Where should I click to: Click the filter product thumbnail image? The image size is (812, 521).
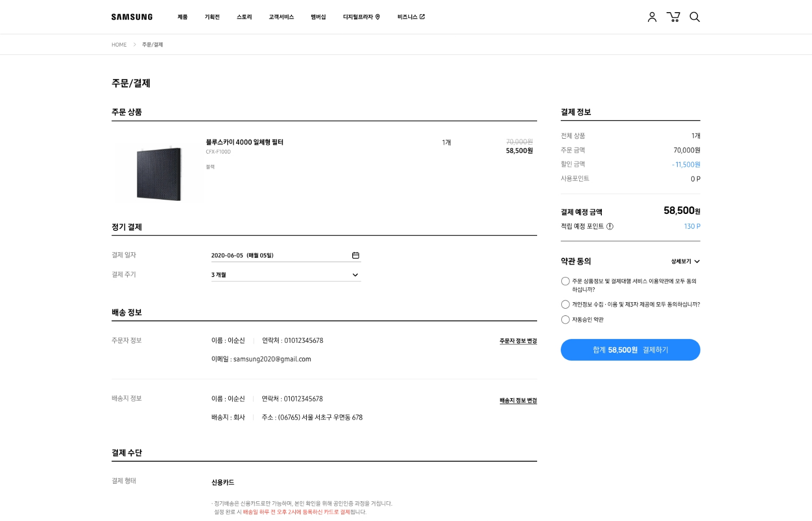point(158,173)
